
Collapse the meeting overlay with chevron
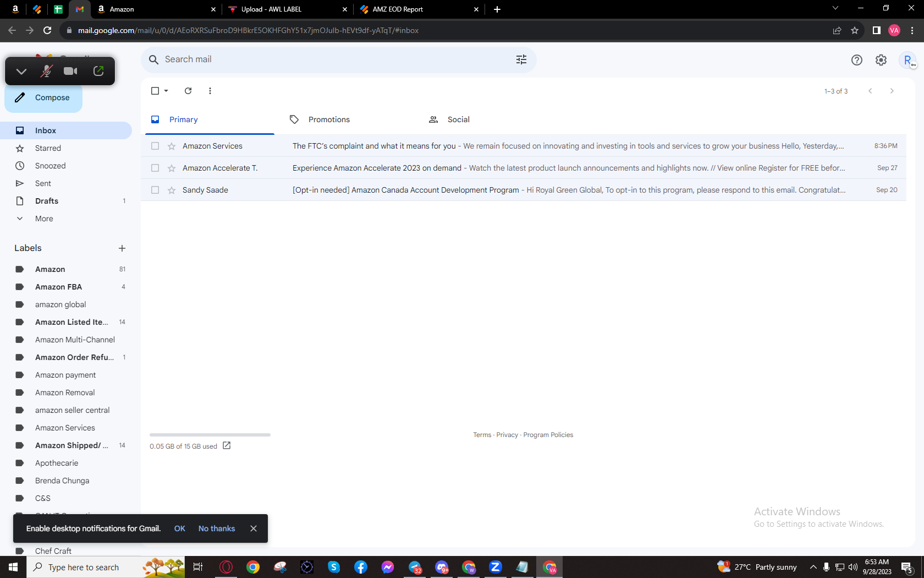click(x=21, y=71)
